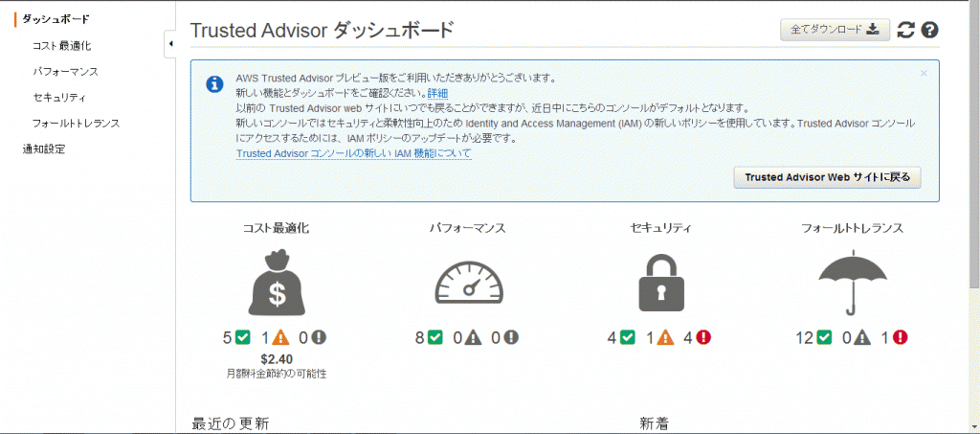This screenshot has width=980, height=434.
Task: Click orange warning icon under セキュリティ
Action: pyautogui.click(x=666, y=338)
